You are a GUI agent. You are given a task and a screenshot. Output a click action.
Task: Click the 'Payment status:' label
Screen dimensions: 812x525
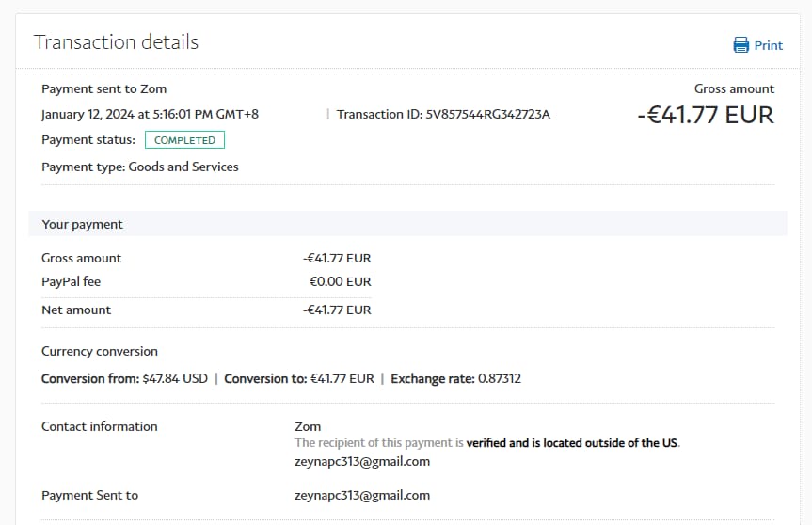point(88,140)
